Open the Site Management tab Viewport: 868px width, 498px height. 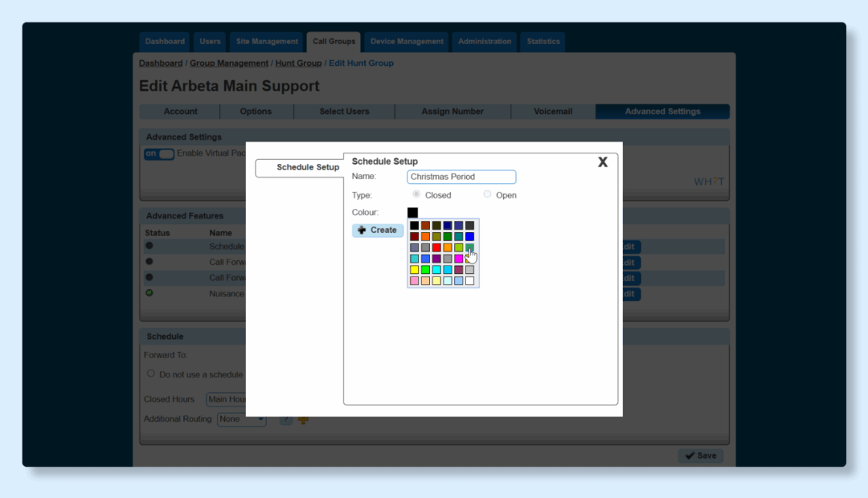(267, 42)
